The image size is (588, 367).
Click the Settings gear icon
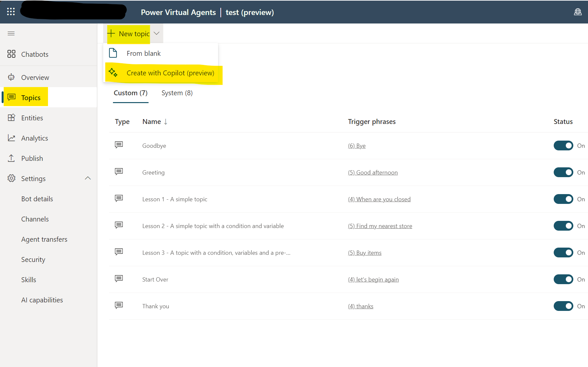point(11,178)
